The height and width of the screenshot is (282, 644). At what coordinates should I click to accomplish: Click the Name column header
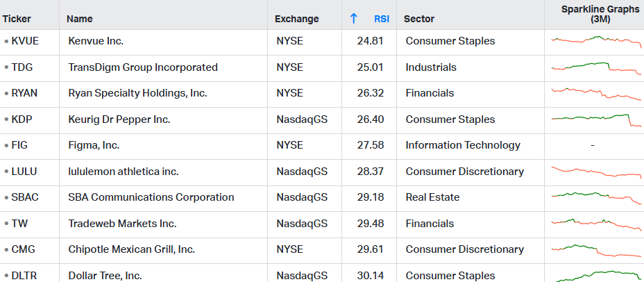click(80, 19)
